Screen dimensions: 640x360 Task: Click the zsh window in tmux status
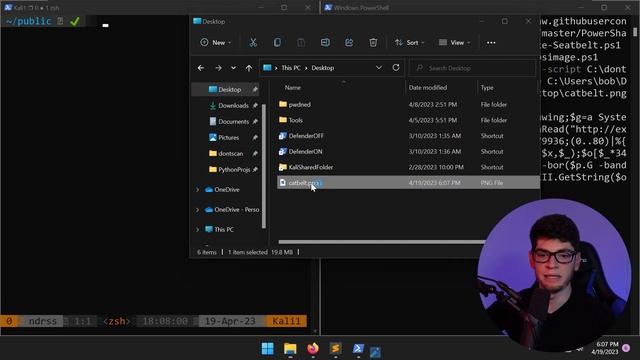pos(116,321)
